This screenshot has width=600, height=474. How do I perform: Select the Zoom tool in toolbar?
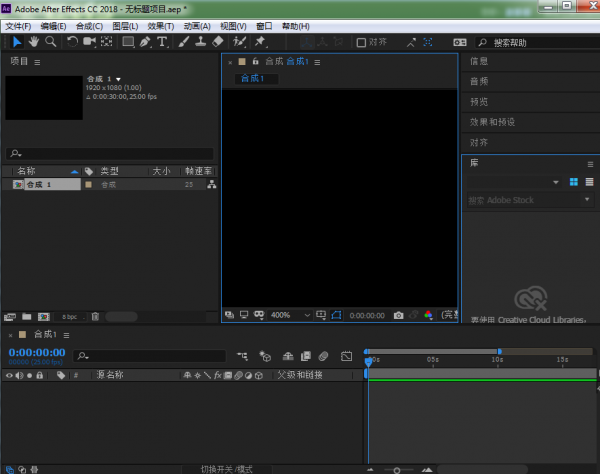(49, 42)
